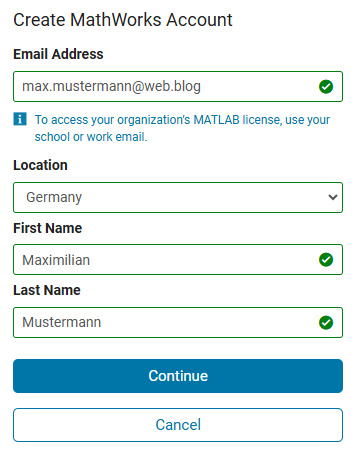This screenshot has height=456, width=363.
Task: Click the Cancel button
Action: 178,425
